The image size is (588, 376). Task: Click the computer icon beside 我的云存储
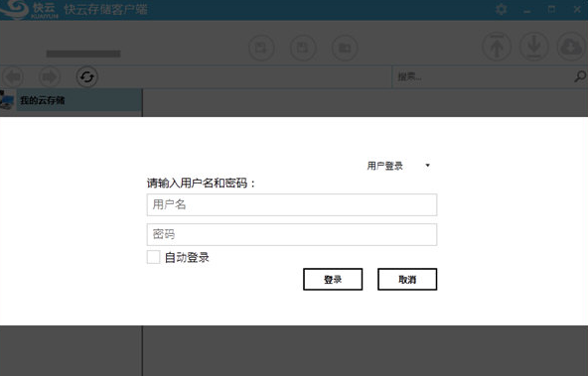(8, 100)
